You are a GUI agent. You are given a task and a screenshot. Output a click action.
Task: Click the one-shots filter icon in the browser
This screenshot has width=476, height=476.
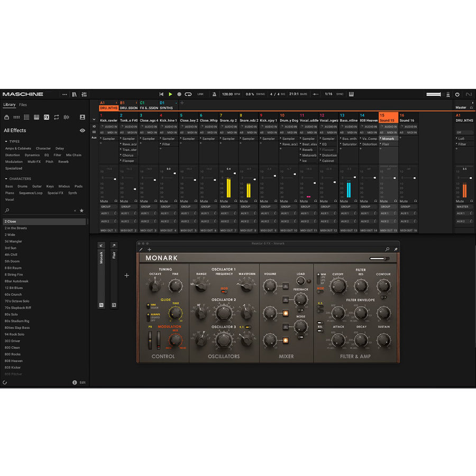(x=66, y=117)
